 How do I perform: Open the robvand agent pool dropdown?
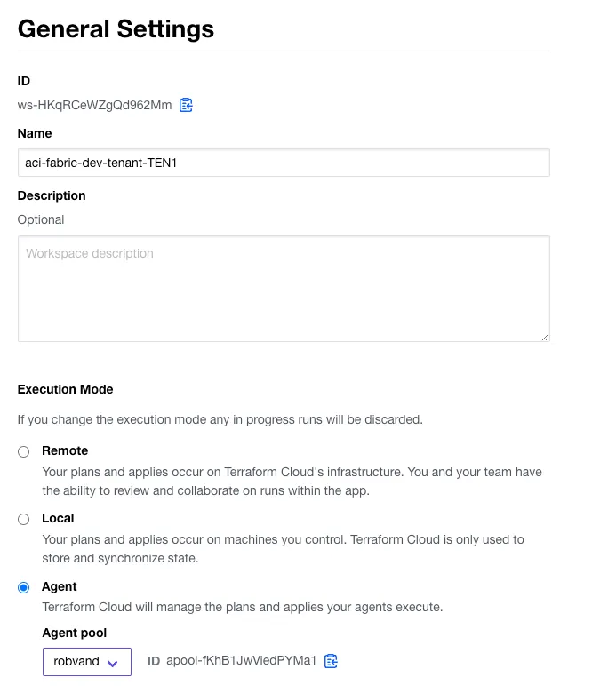[87, 662]
